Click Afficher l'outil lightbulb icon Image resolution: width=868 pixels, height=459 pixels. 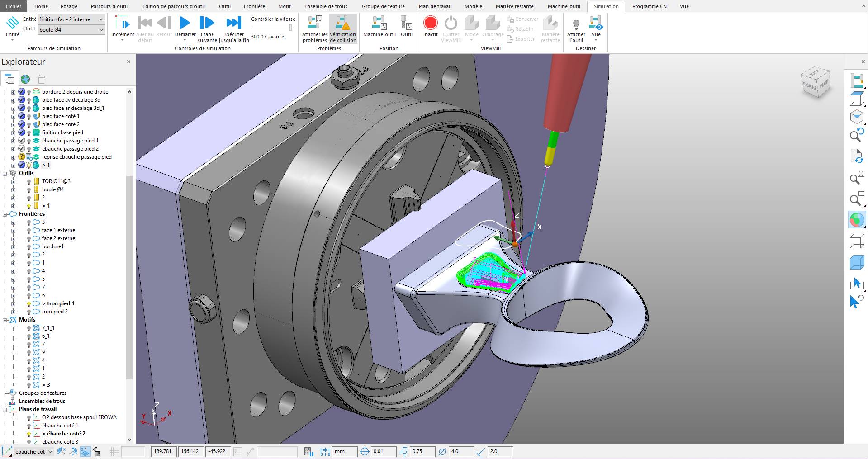pos(576,24)
